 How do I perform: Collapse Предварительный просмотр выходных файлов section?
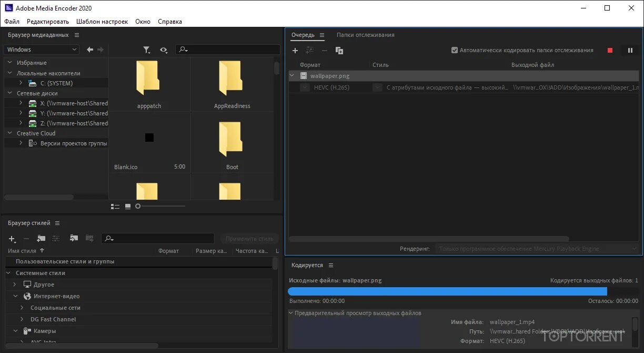coord(291,313)
